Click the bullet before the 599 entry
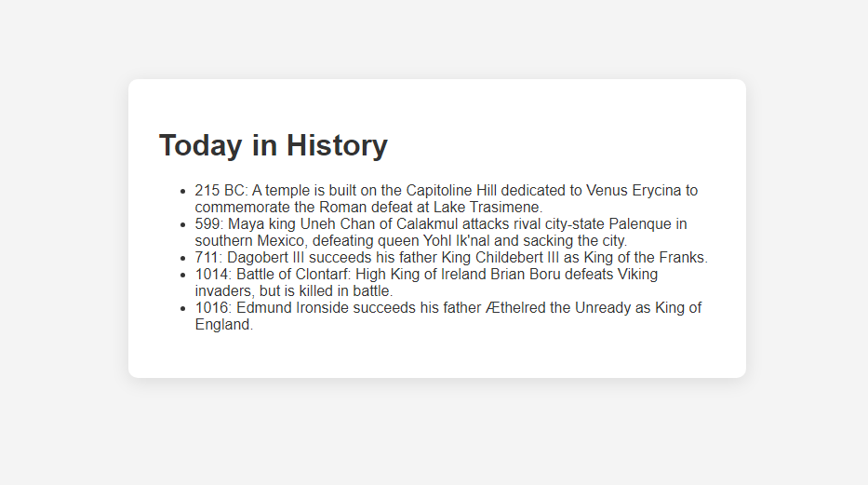 coord(182,224)
